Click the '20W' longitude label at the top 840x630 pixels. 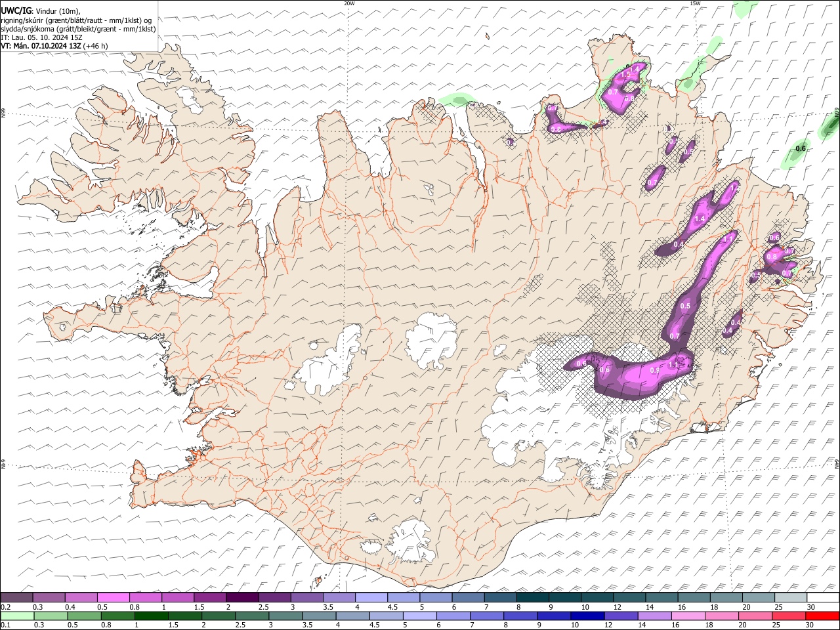coord(349,3)
